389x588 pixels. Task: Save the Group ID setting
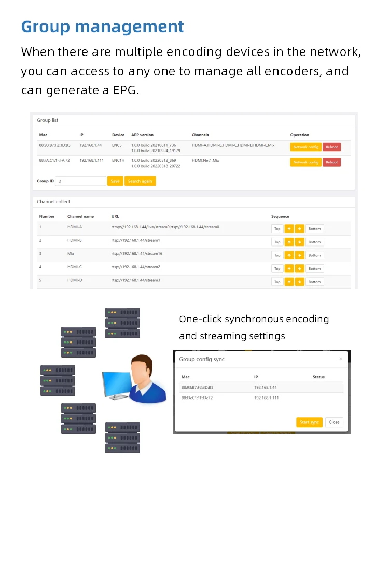[x=115, y=181]
